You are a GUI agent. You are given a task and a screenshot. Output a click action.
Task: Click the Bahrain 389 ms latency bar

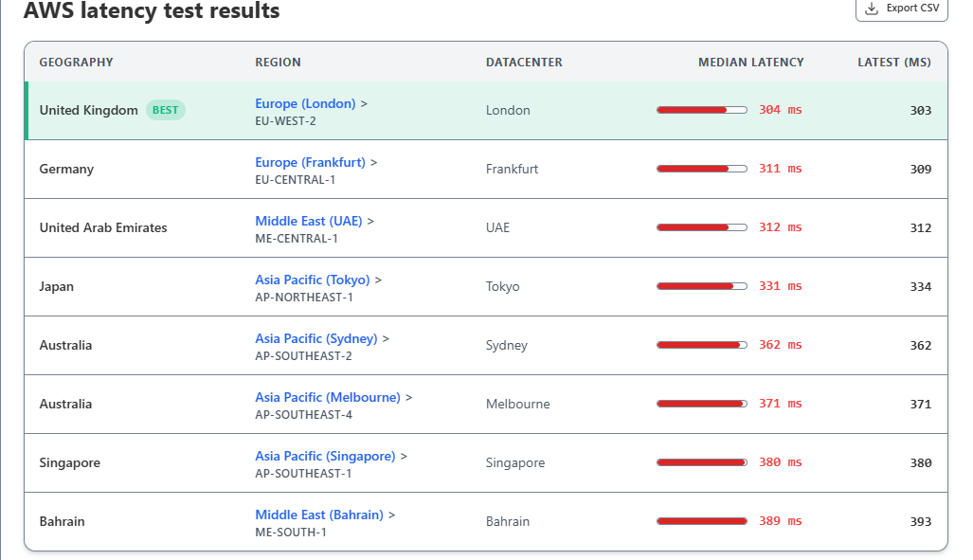coord(701,521)
